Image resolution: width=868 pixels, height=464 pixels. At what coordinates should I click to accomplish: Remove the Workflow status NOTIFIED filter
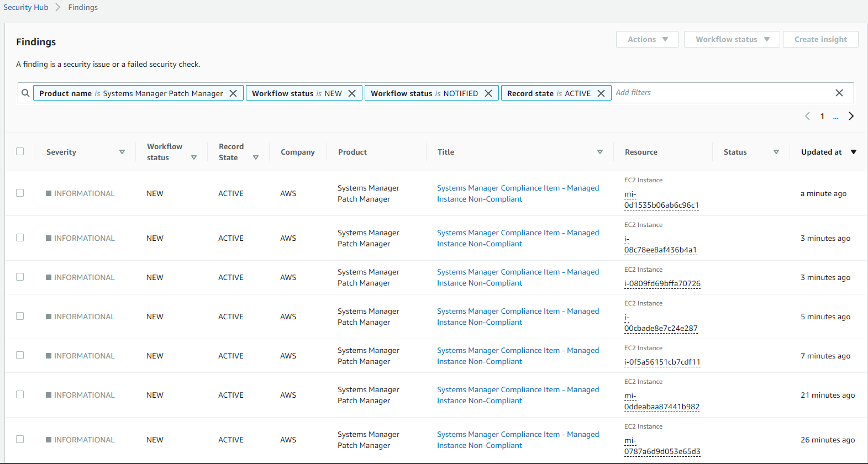pos(488,93)
